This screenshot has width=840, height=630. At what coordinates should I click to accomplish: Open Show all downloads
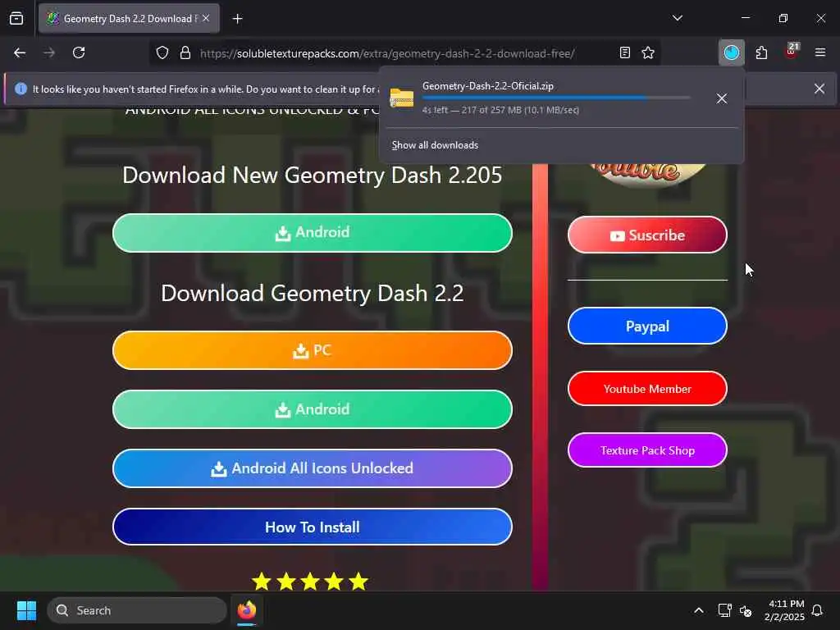[x=435, y=145]
